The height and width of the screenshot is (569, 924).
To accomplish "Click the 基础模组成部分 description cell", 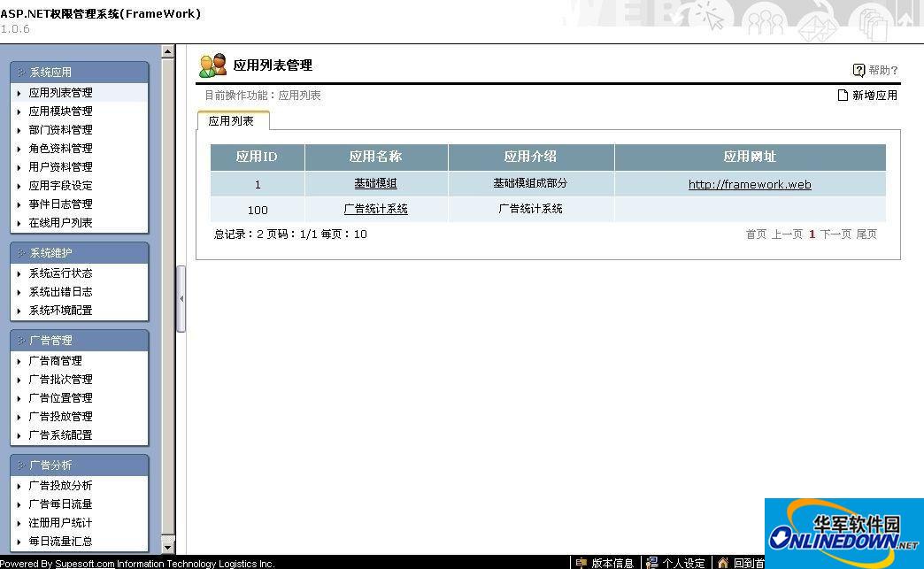I will [x=530, y=184].
